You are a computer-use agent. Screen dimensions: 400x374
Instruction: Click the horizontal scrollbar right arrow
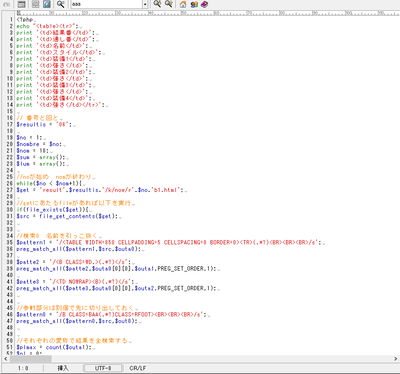click(396, 359)
